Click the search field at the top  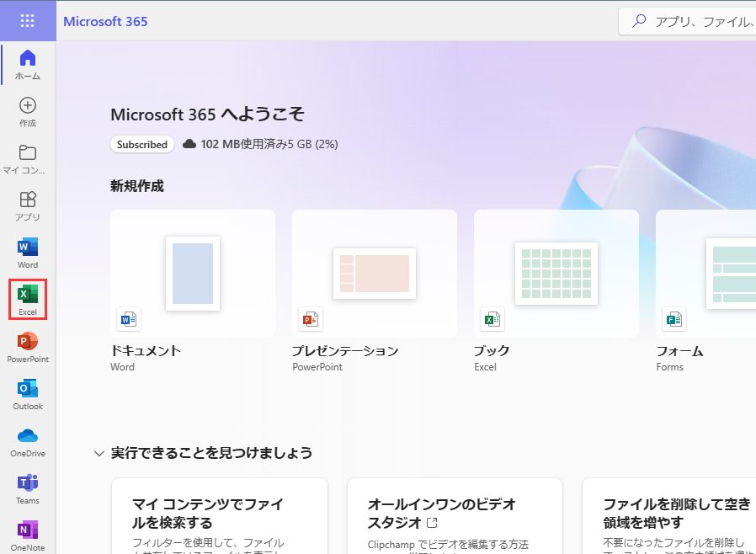[690, 20]
